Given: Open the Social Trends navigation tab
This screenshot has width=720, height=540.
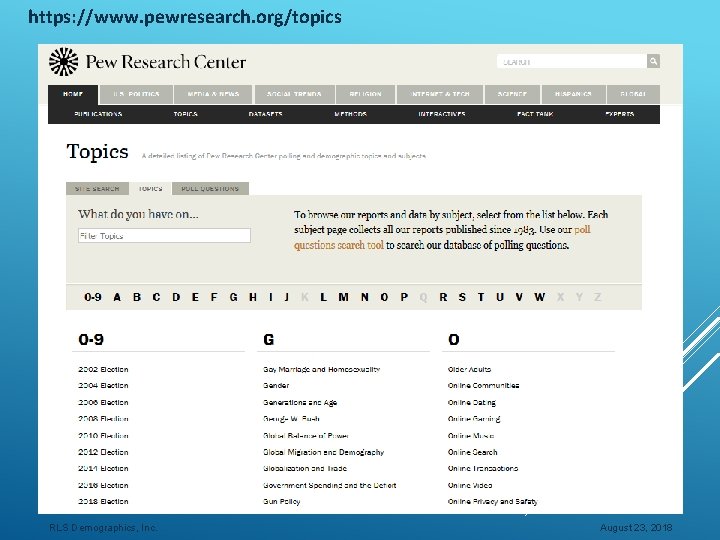Looking at the screenshot, I should [294, 94].
